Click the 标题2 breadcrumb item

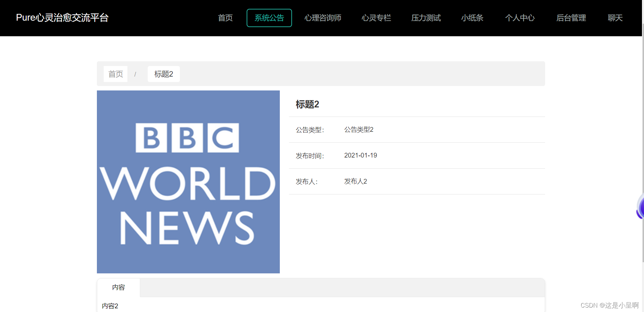click(164, 74)
